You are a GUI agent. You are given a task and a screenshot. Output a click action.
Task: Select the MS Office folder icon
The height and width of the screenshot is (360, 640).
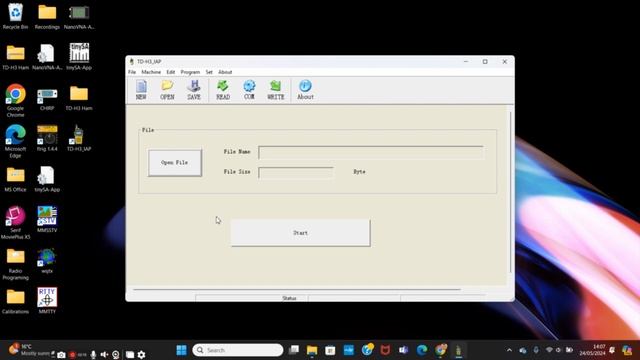pos(16,179)
